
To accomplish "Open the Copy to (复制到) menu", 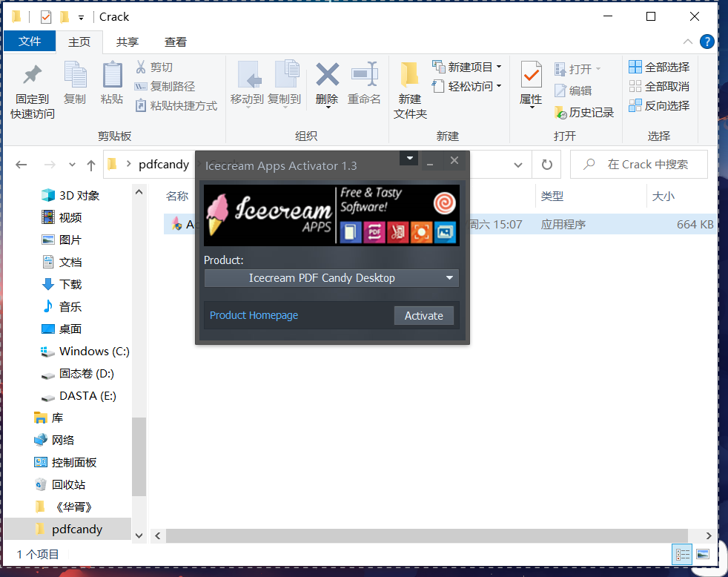I will point(285,84).
